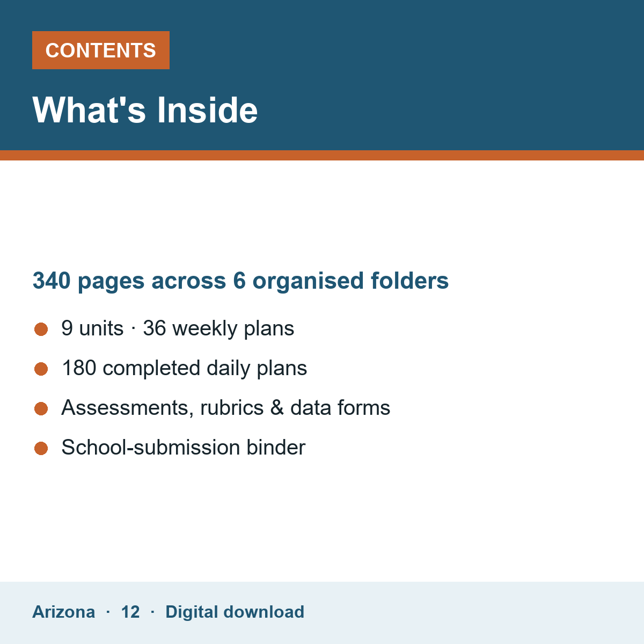644x644 pixels.
Task: Click the dot separator after Arizona
Action: point(108,612)
